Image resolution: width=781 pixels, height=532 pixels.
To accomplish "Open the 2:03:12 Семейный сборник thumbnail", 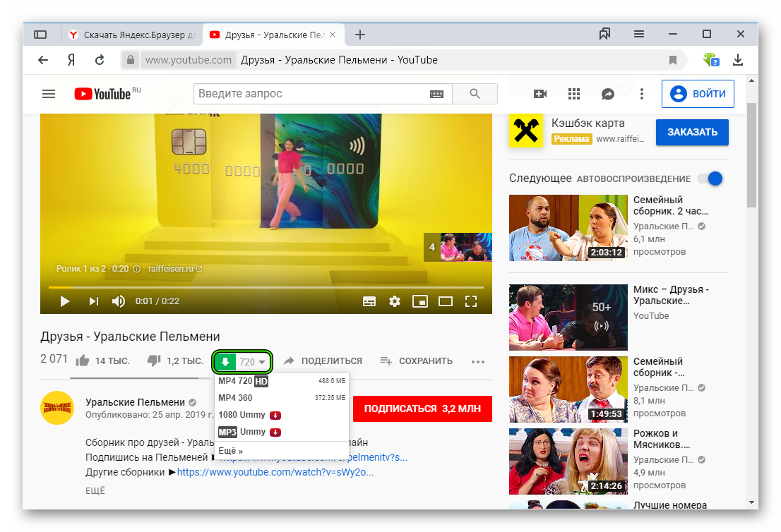I will 568,228.
